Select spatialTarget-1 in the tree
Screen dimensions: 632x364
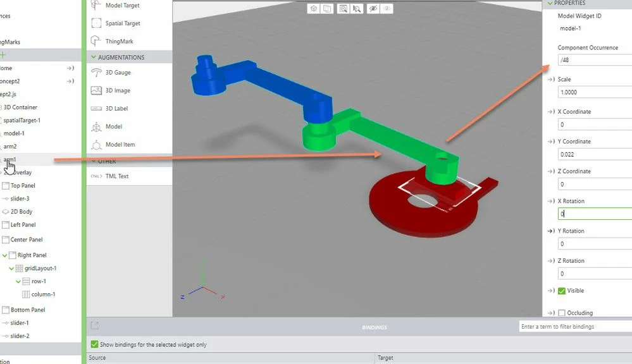click(22, 120)
